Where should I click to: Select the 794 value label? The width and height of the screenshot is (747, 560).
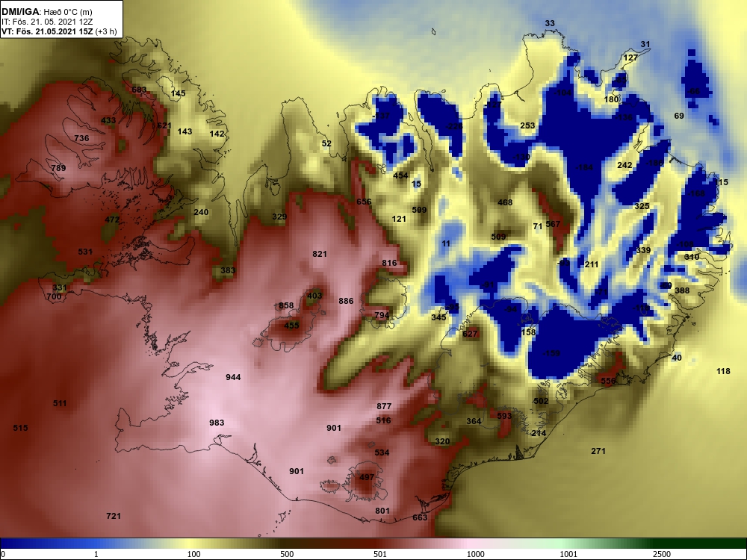[x=382, y=315]
